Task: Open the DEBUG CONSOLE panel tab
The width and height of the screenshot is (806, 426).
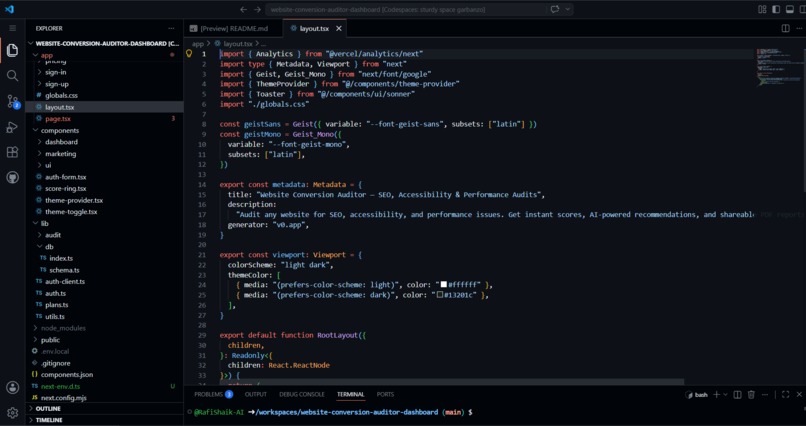Action: [x=302, y=395]
